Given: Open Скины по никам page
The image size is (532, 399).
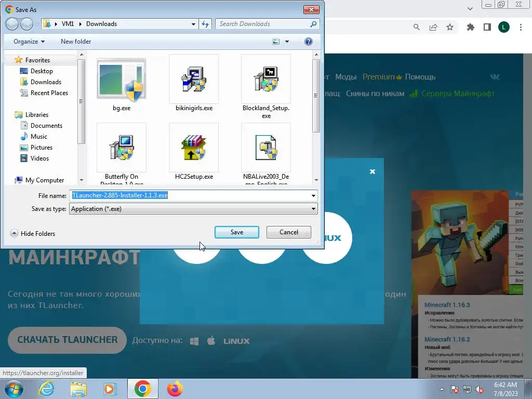Looking at the screenshot, I should [375, 94].
